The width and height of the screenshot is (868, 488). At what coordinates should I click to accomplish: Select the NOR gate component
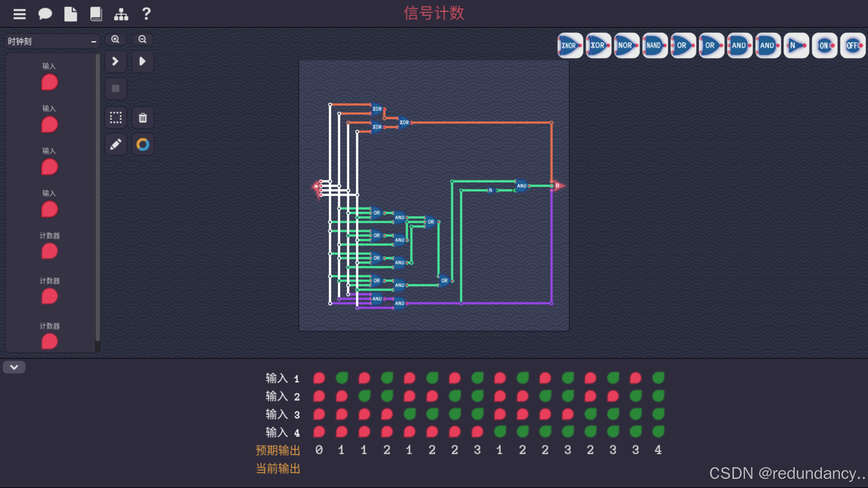coord(626,46)
